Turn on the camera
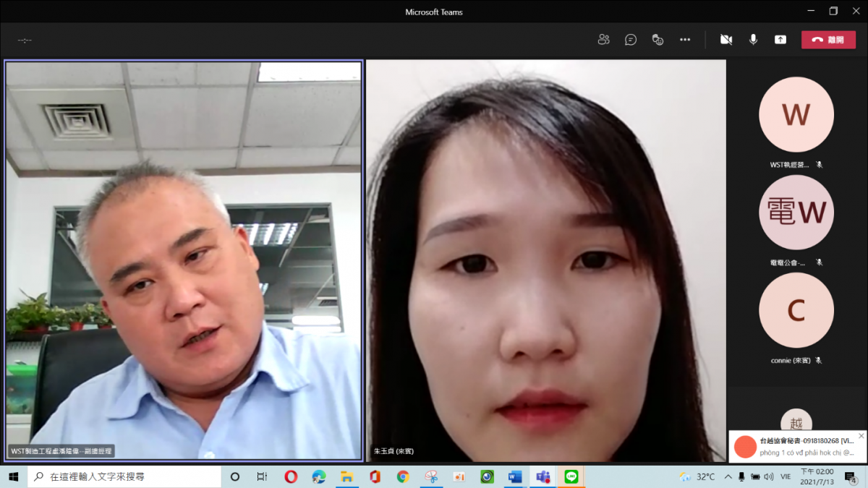The width and height of the screenshot is (868, 488). pyautogui.click(x=726, y=40)
